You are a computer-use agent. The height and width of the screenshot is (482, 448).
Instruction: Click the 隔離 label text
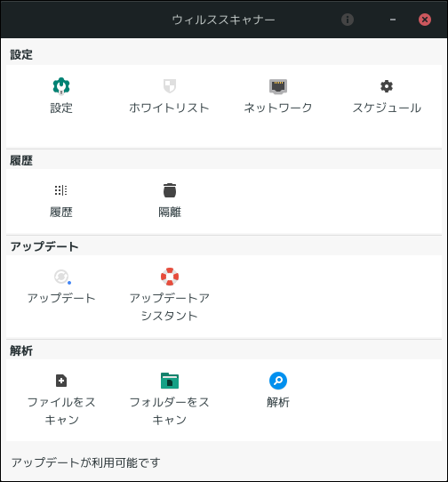tap(170, 213)
